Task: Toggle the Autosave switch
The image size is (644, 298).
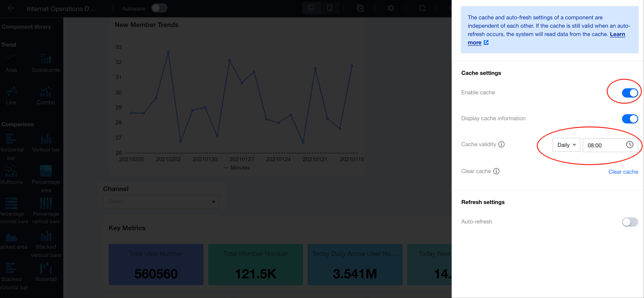Action: point(159,8)
